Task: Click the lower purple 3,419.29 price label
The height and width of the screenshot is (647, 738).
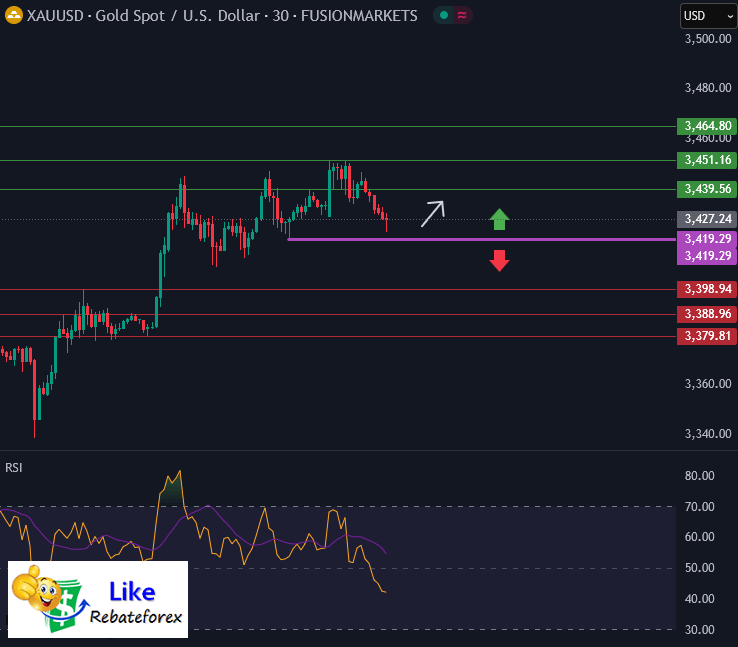Action: [x=707, y=256]
